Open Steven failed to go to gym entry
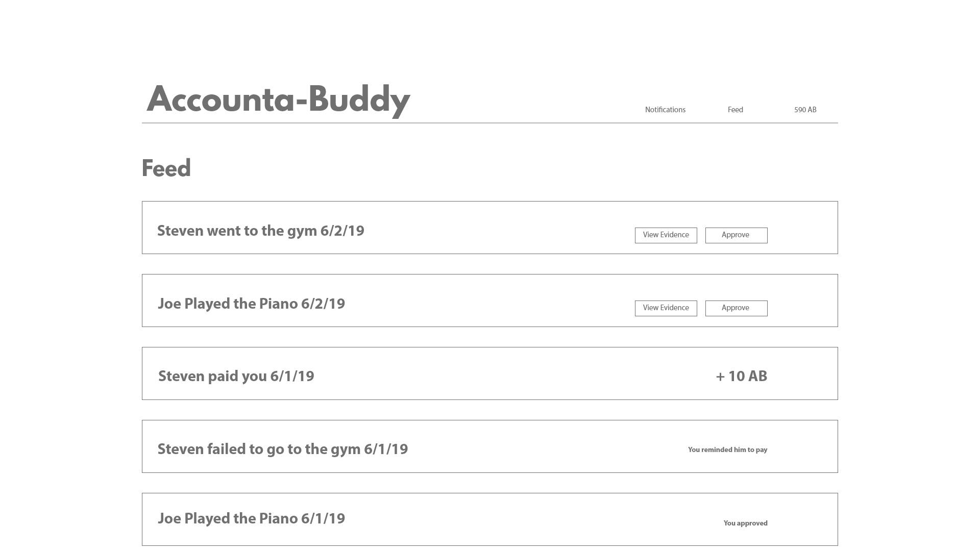Viewport: 980px width, 551px height. tap(490, 446)
